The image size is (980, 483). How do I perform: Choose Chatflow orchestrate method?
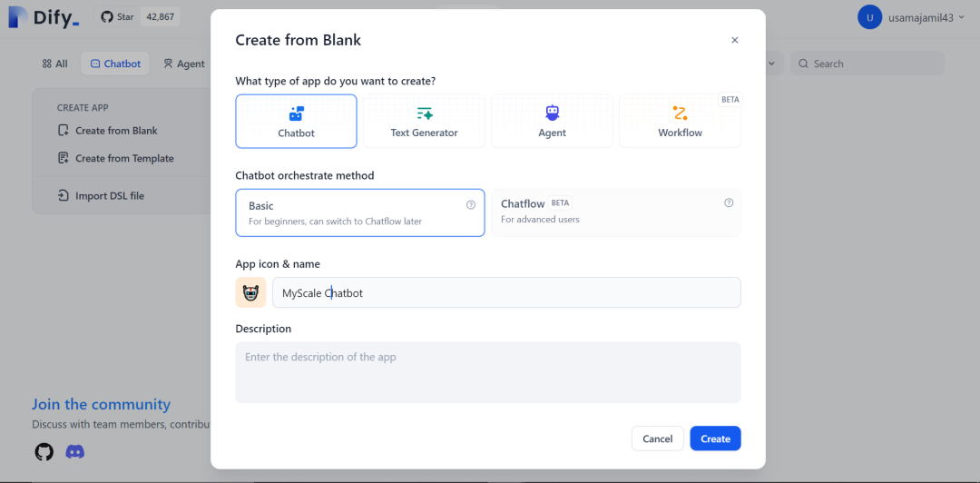tap(615, 212)
